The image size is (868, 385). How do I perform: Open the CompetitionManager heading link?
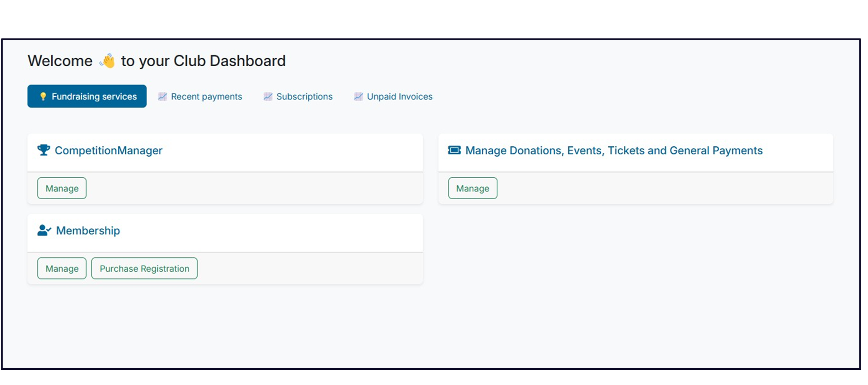pos(109,151)
